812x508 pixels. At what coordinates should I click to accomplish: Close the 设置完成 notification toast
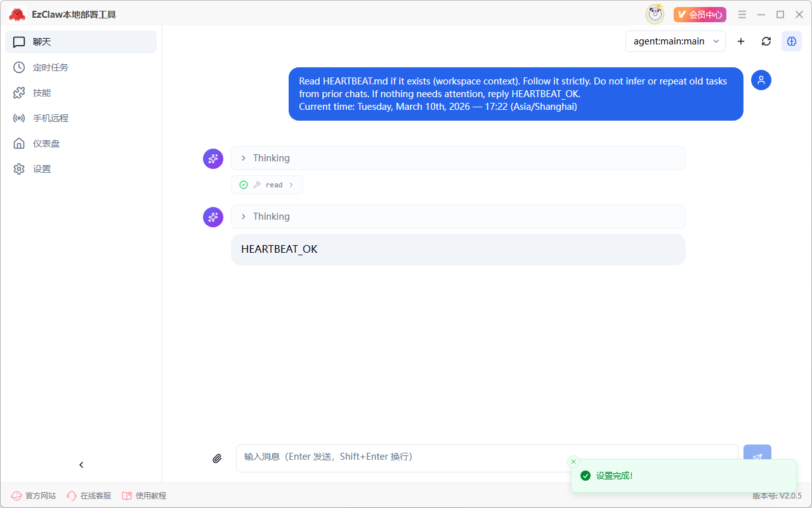click(573, 462)
